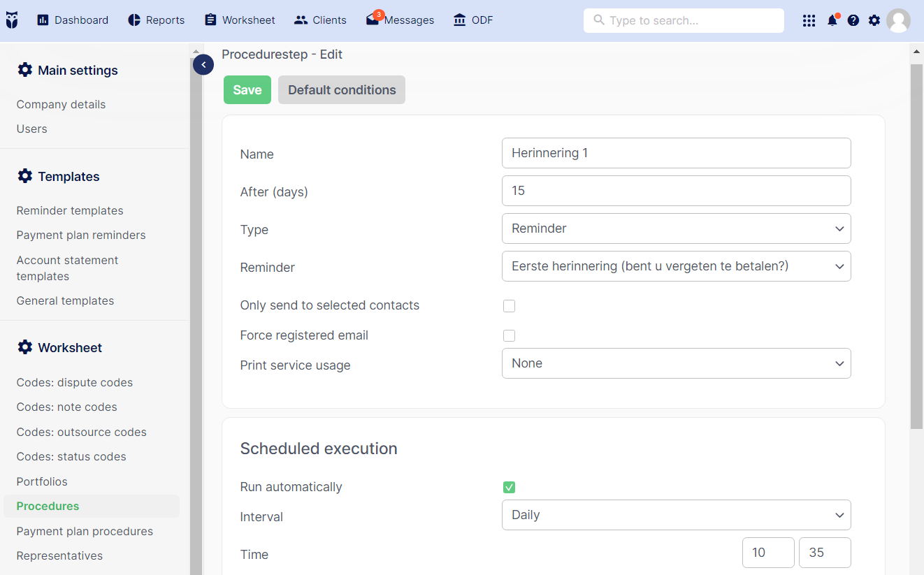Go to Company details
Viewport: 924px width, 575px height.
[x=62, y=105]
